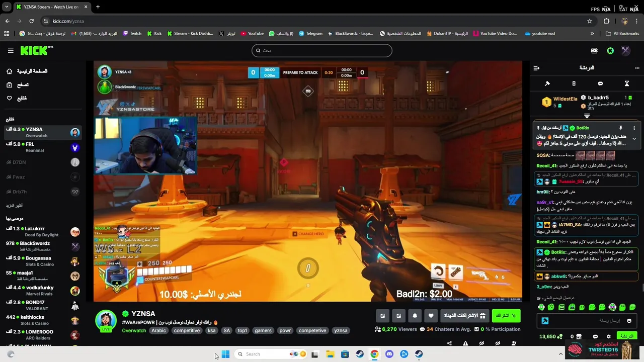This screenshot has height=362, width=644.
Task: Select Fwaz offline channel in sidebar
Action: click(43, 177)
